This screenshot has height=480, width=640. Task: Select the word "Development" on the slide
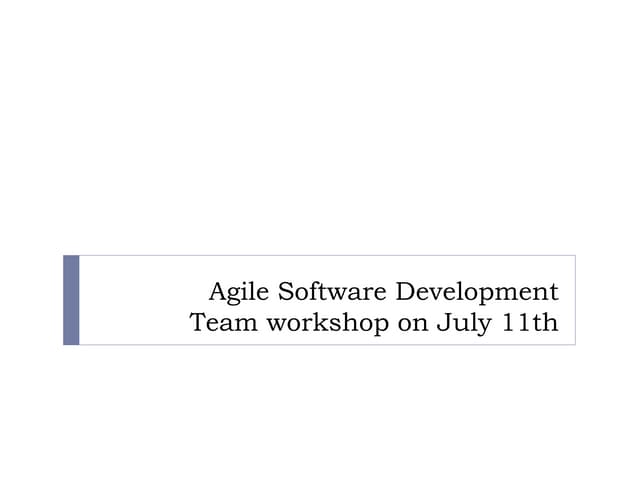tap(477, 292)
